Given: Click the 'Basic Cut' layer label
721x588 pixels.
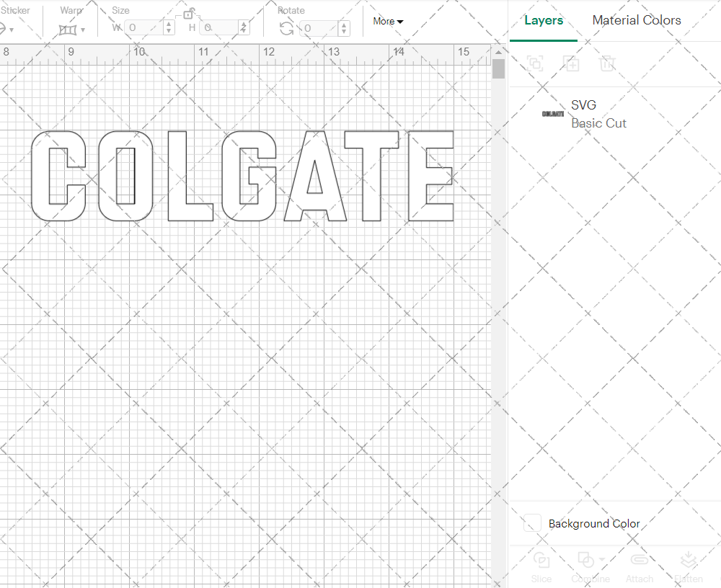Looking at the screenshot, I should pos(598,123).
